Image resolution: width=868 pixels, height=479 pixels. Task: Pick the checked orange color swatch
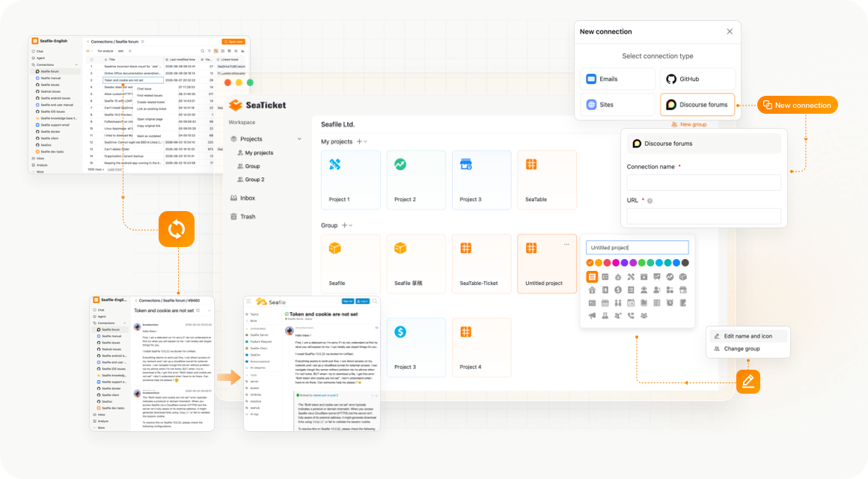click(590, 263)
